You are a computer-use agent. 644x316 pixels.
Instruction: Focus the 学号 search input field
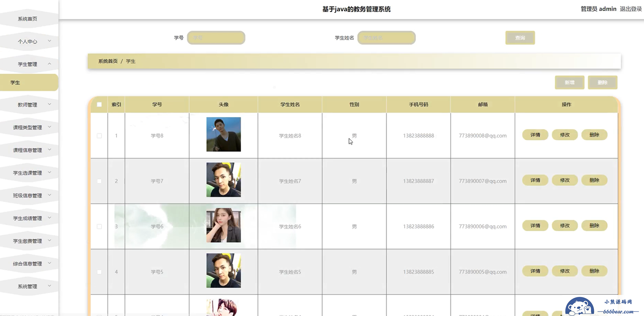[x=216, y=38]
